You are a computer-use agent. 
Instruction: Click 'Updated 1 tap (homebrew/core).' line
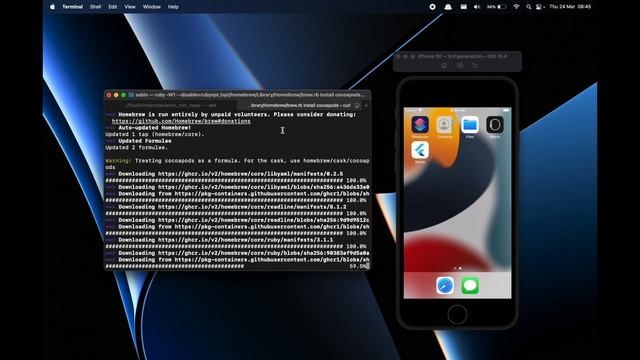point(155,134)
